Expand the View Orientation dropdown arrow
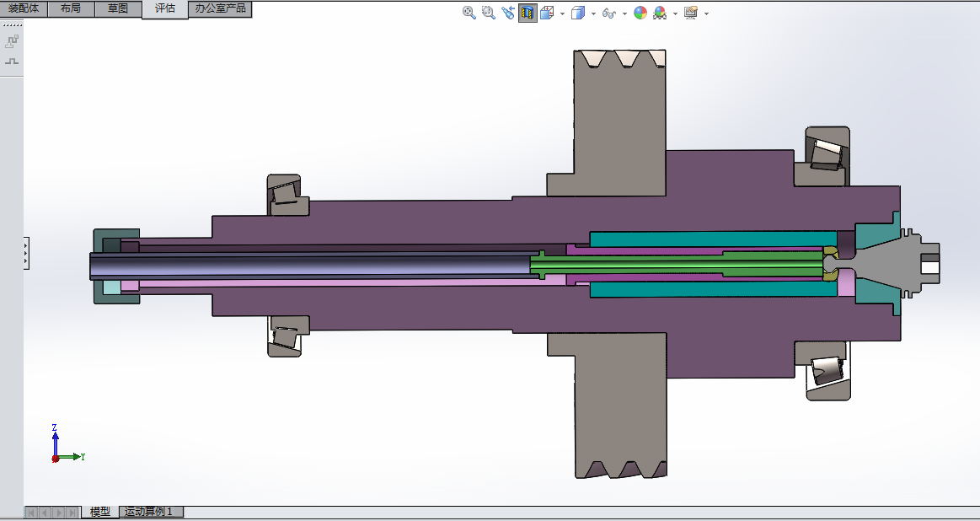This screenshot has width=980, height=521. (x=562, y=13)
